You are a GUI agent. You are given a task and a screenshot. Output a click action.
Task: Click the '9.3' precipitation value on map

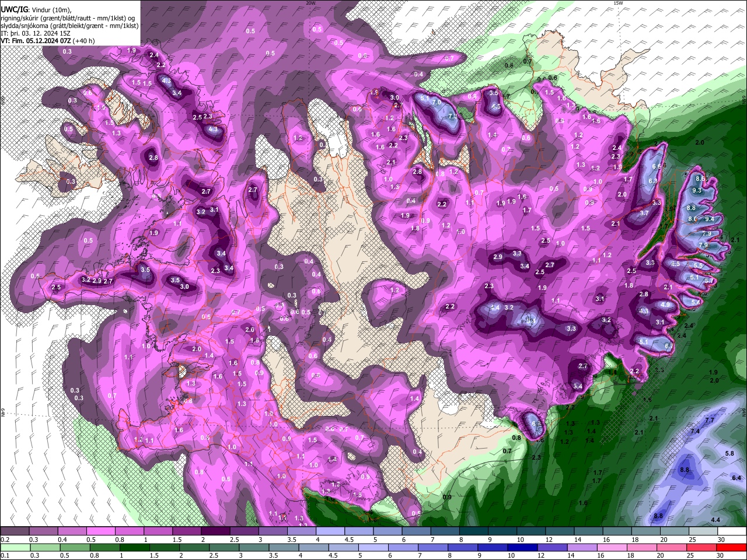coord(697,191)
